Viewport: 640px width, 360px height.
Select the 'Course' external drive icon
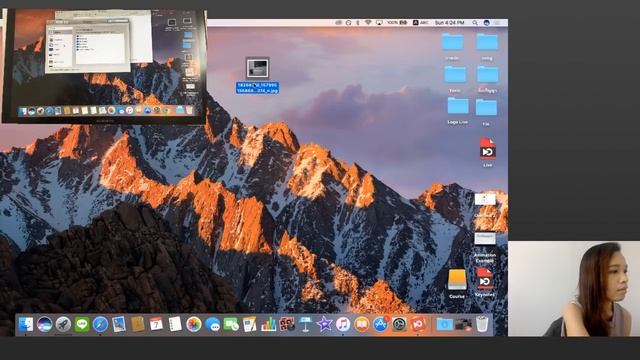457,283
